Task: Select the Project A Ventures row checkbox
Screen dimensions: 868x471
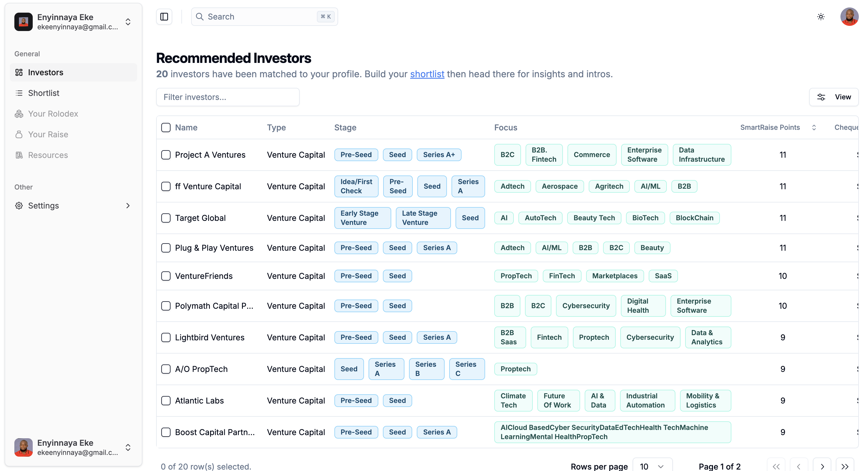Action: pos(166,155)
